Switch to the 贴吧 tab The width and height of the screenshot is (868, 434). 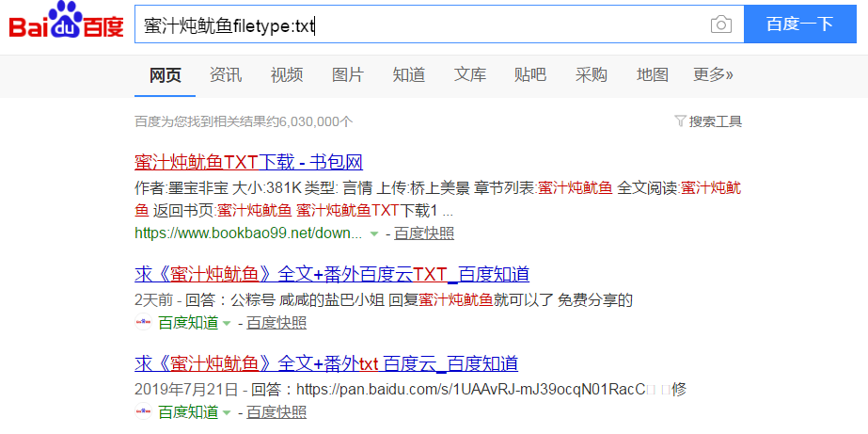(530, 74)
